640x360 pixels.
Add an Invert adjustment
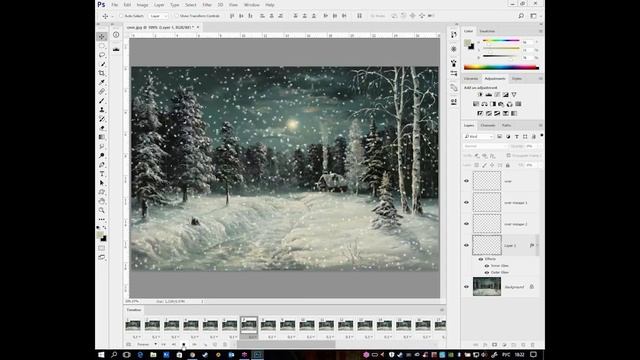click(x=480, y=113)
